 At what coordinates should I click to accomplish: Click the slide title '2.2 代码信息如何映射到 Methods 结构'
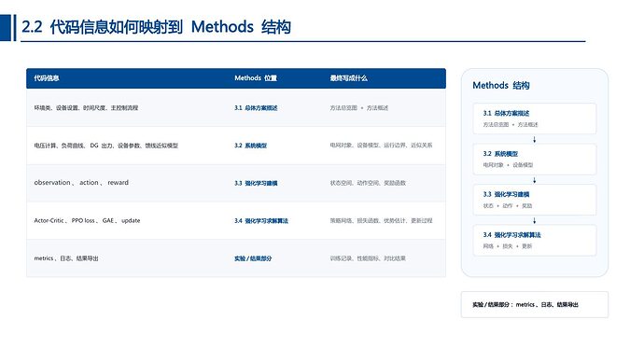point(156,27)
